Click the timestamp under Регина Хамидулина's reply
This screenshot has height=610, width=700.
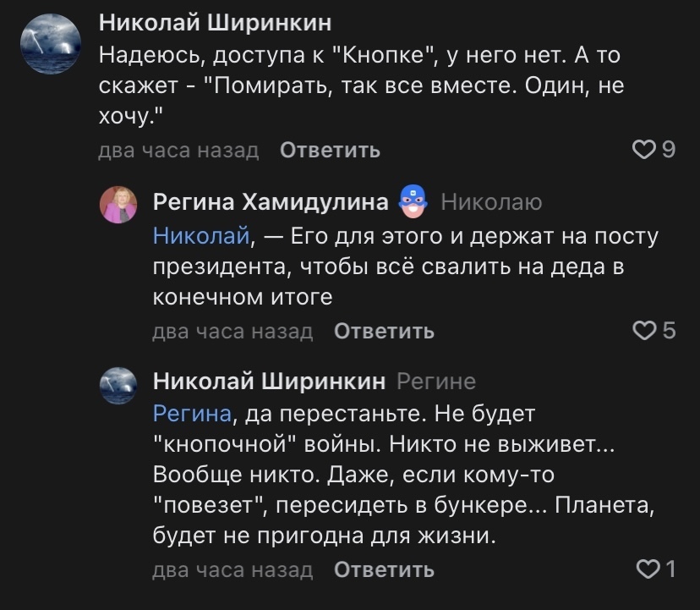coord(232,331)
